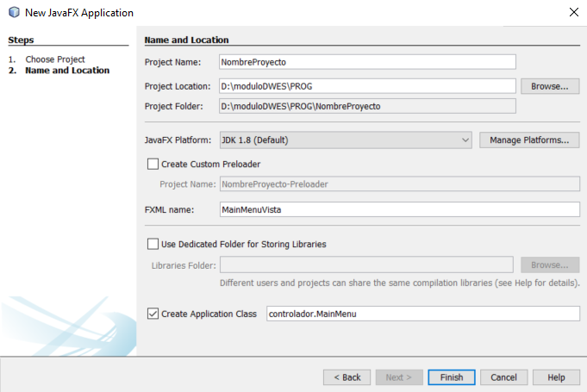Click the Create Custom Preloader label
This screenshot has width=587, height=392.
[x=211, y=165]
